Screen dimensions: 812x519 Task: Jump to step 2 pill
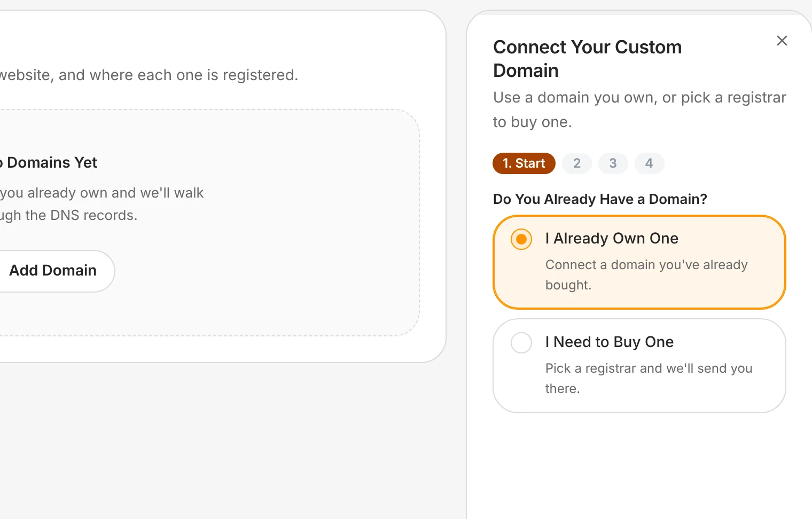click(577, 163)
